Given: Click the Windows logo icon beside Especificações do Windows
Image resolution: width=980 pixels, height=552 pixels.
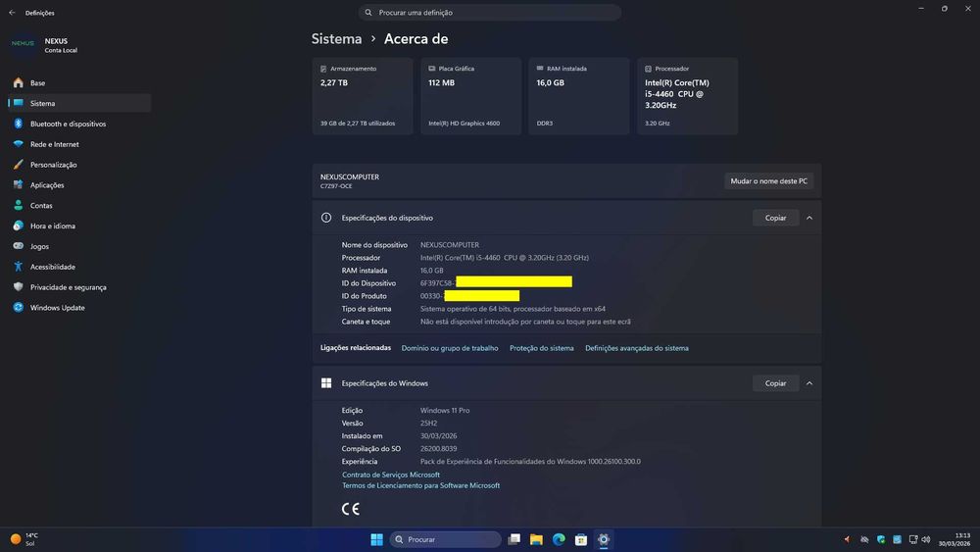Looking at the screenshot, I should click(x=326, y=383).
